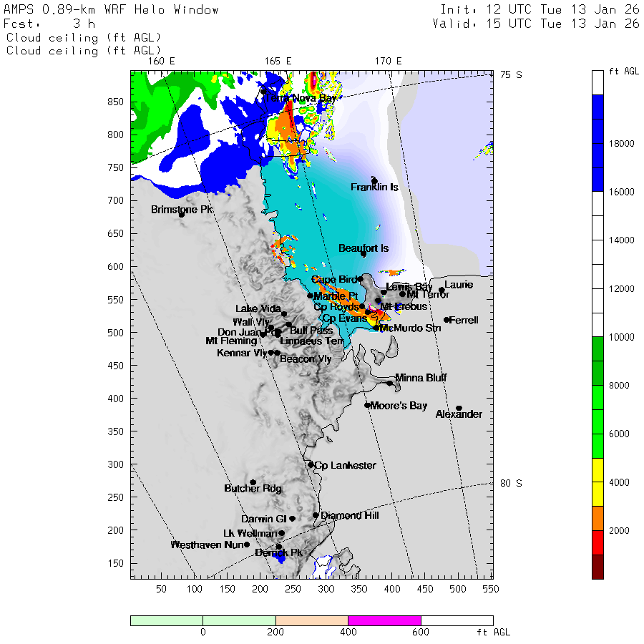Pick the Ferrell station dot

tap(447, 320)
